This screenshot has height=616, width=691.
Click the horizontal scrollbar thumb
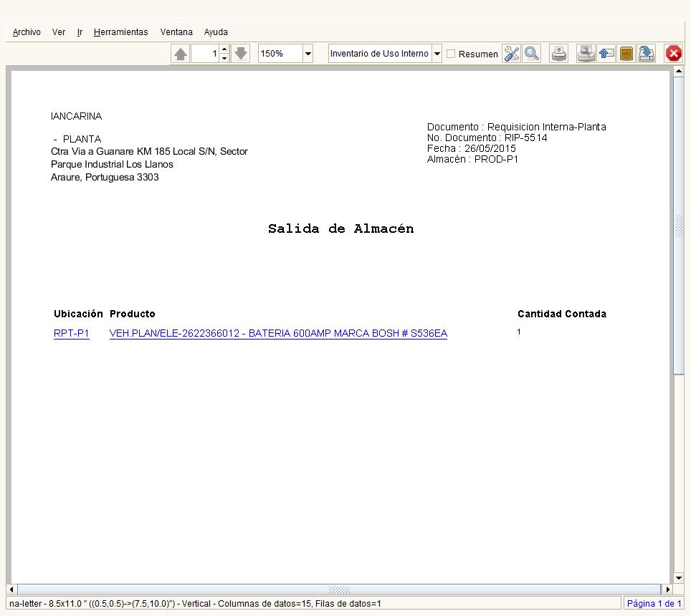[339, 589]
